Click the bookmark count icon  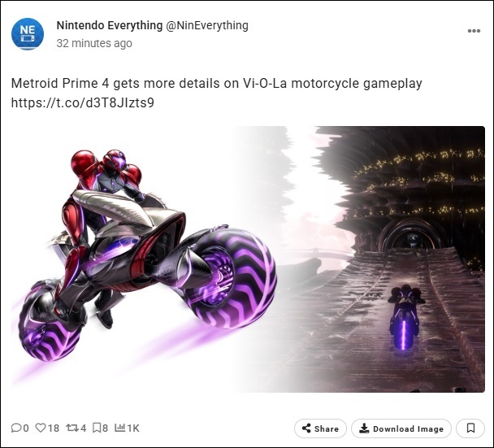pyautogui.click(x=97, y=428)
